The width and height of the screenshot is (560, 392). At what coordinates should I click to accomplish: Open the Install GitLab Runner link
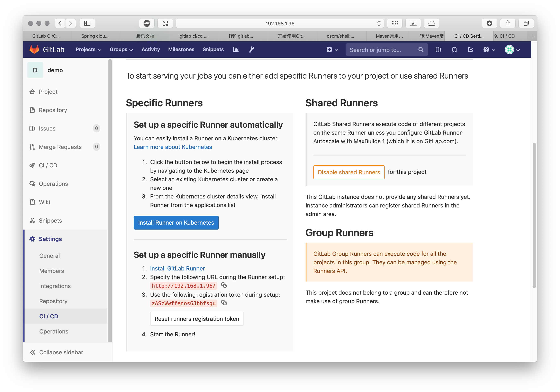[x=177, y=268]
